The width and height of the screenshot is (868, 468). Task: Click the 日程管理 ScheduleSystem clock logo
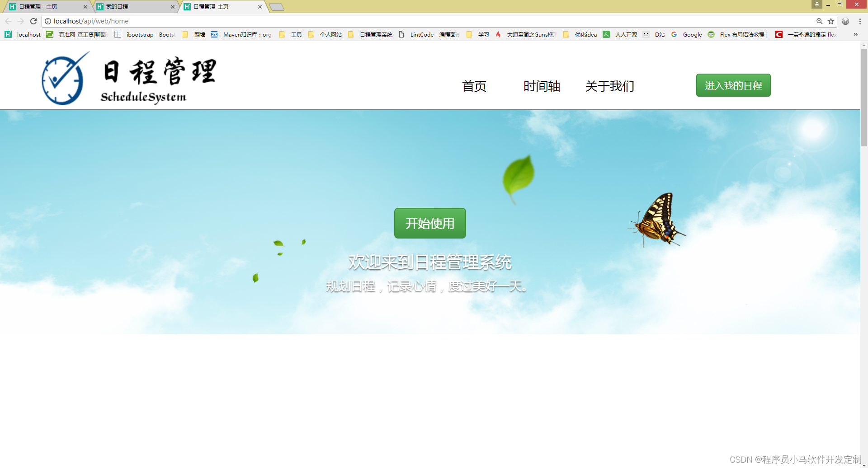pos(63,78)
